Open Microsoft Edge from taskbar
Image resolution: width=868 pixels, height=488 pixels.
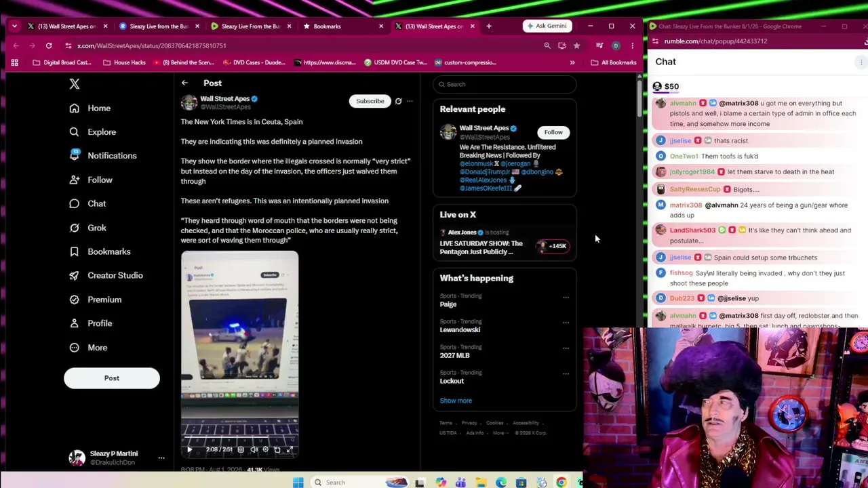[x=501, y=483]
